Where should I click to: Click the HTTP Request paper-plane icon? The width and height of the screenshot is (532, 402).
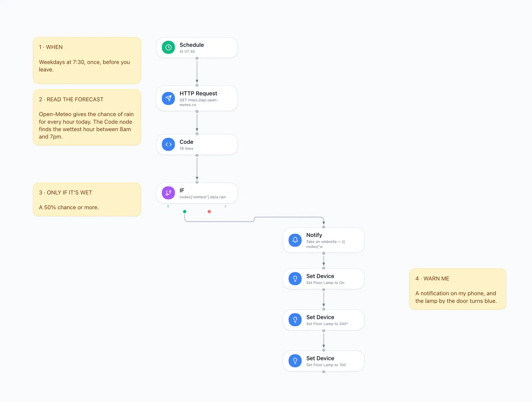tap(168, 98)
